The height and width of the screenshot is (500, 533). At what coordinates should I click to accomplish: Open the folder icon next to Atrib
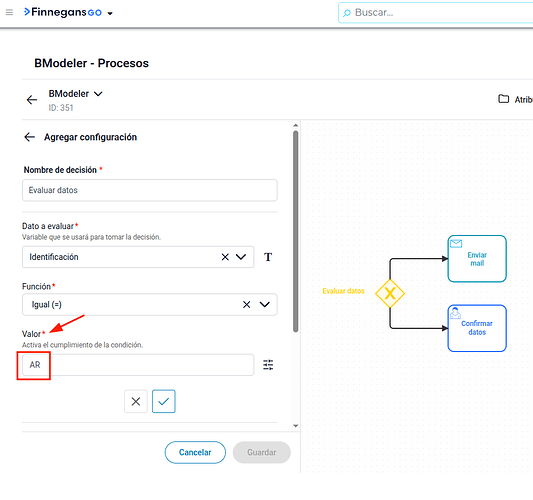(x=503, y=99)
